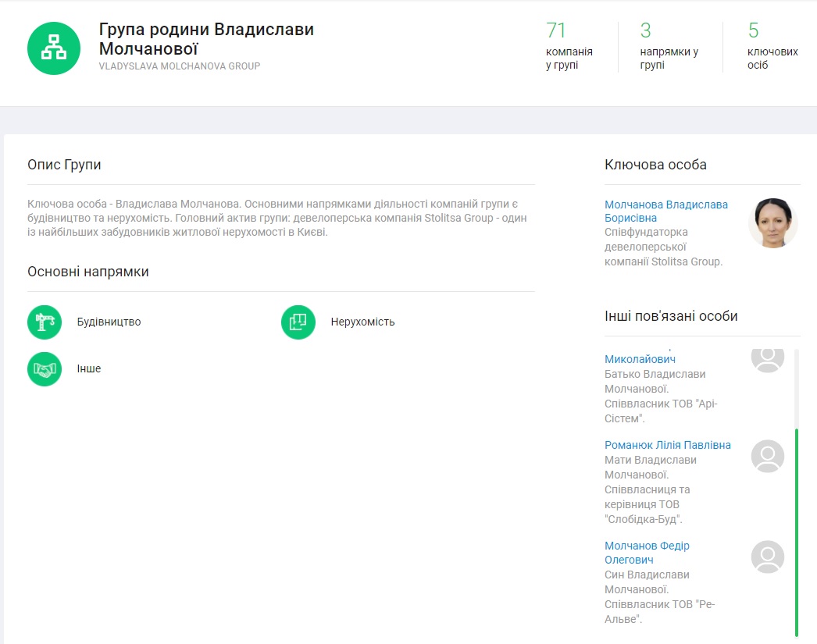Click the green group hierarchy logo

pos(54,48)
